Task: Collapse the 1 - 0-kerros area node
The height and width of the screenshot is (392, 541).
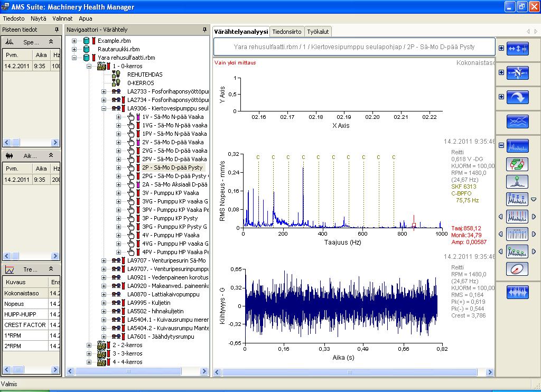Action: 89,66
